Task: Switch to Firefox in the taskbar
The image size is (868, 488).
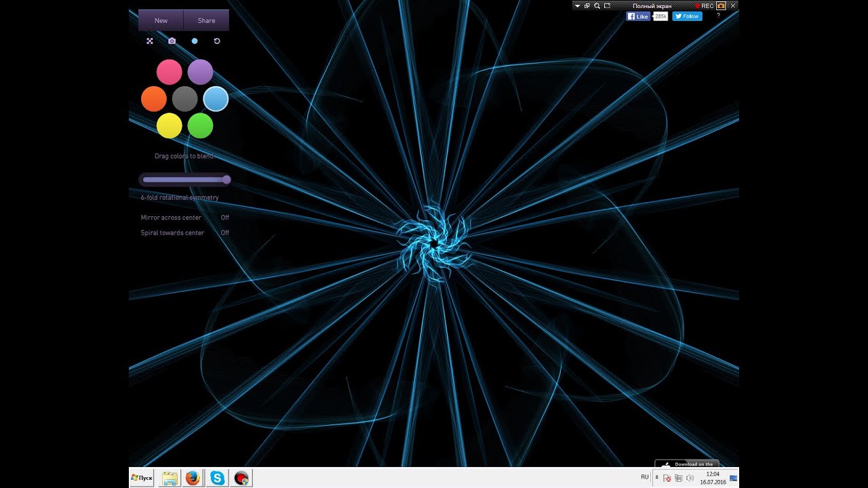Action: pyautogui.click(x=193, y=479)
